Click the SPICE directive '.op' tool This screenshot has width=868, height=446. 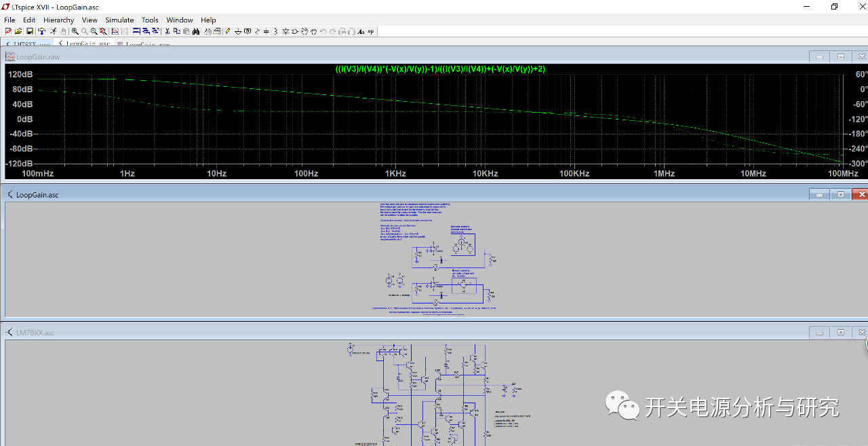[370, 31]
